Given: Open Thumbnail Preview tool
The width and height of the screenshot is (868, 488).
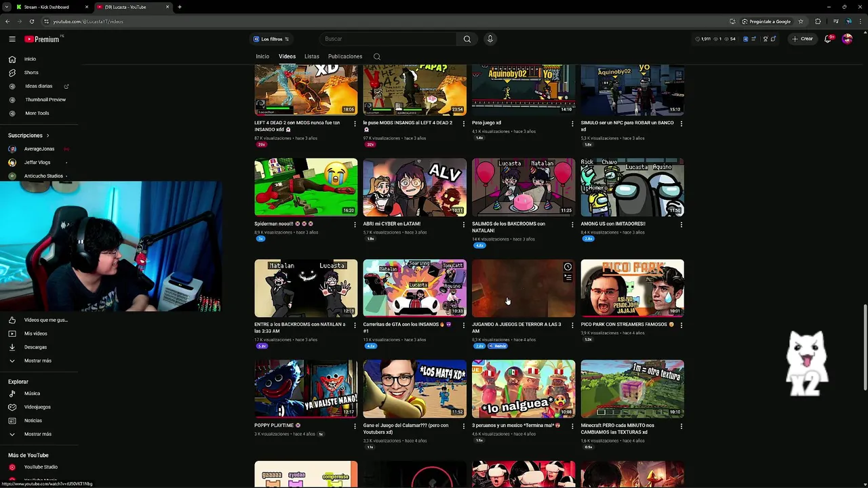Looking at the screenshot, I should 45,100.
